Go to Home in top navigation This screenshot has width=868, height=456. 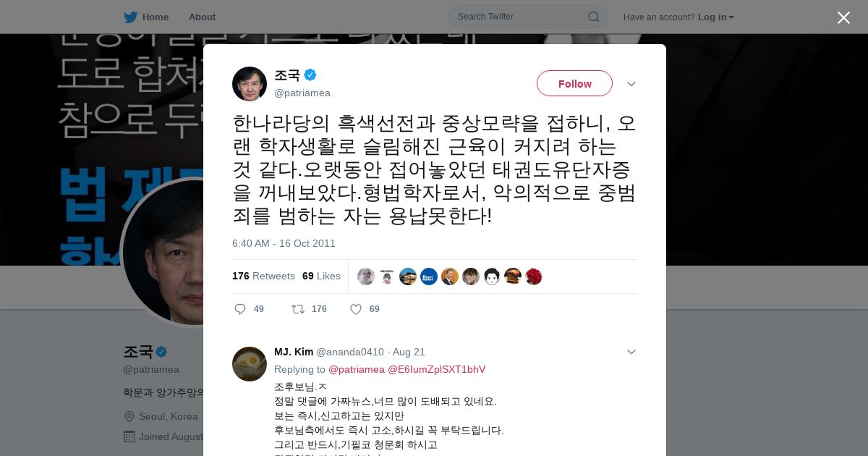click(156, 17)
